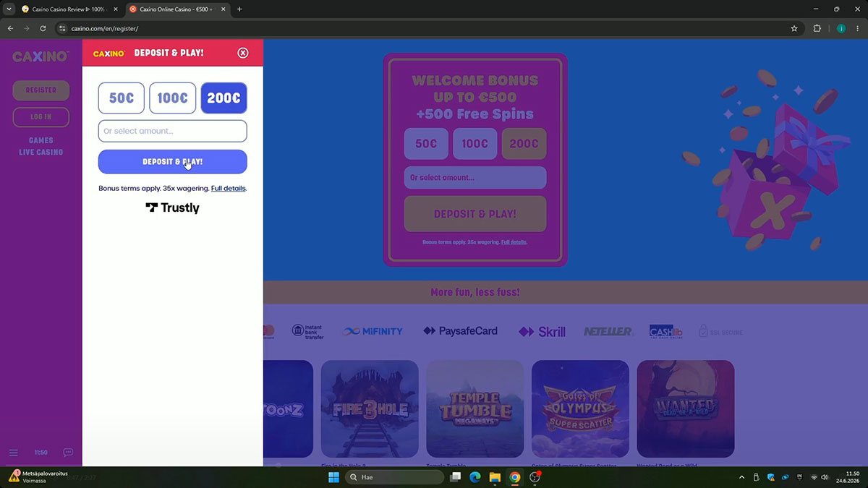Click the SSL Secure badge
This screenshot has width=868, height=488.
[x=720, y=332]
